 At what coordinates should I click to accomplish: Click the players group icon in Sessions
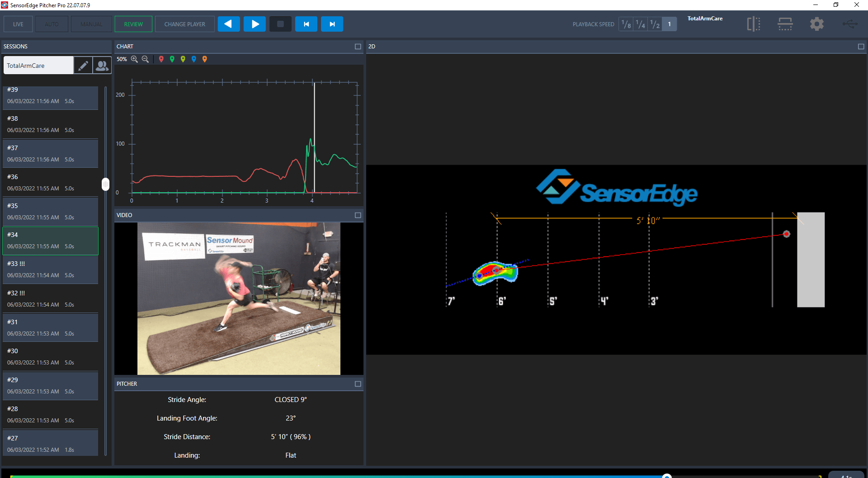point(102,66)
